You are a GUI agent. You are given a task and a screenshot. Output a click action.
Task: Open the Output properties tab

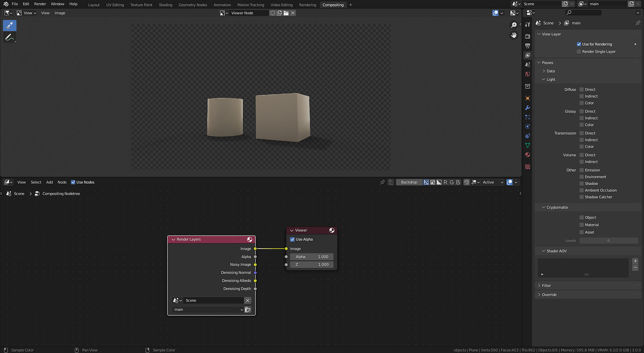pos(527,46)
